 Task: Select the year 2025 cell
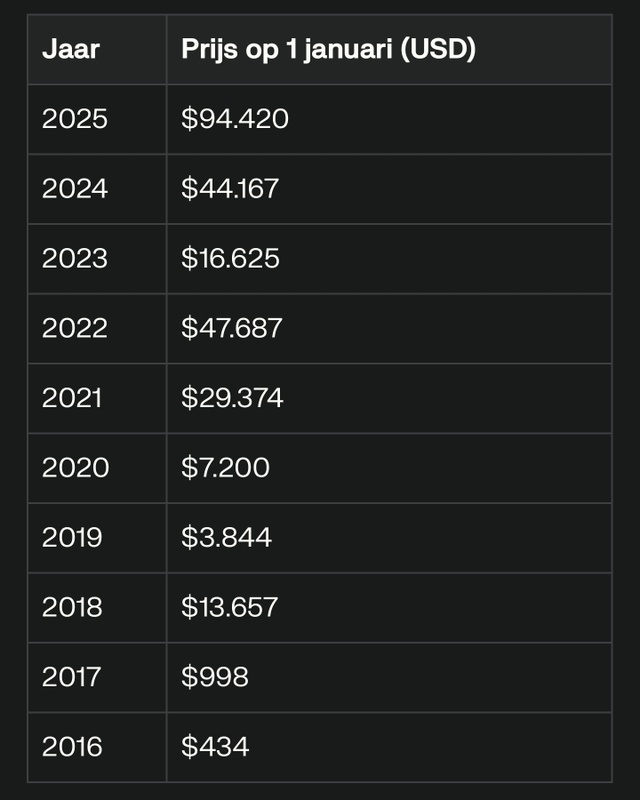(x=75, y=119)
